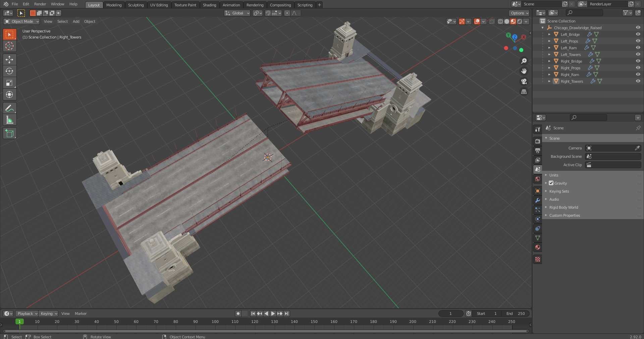The image size is (644, 339).
Task: Open the Render menu
Action: click(x=40, y=4)
